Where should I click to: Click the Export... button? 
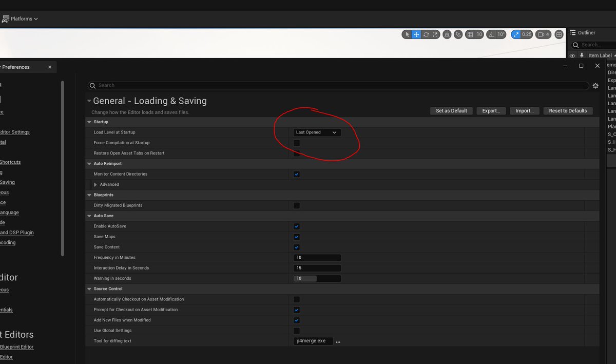(491, 111)
